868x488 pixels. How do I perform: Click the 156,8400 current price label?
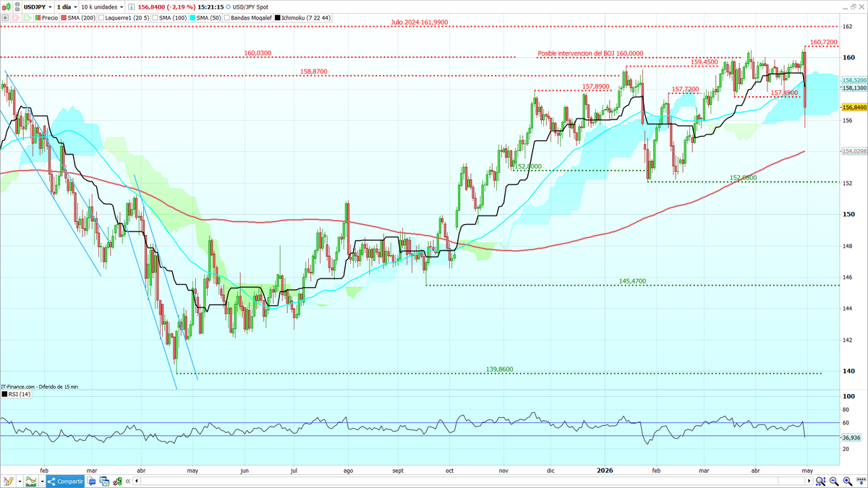pyautogui.click(x=854, y=107)
